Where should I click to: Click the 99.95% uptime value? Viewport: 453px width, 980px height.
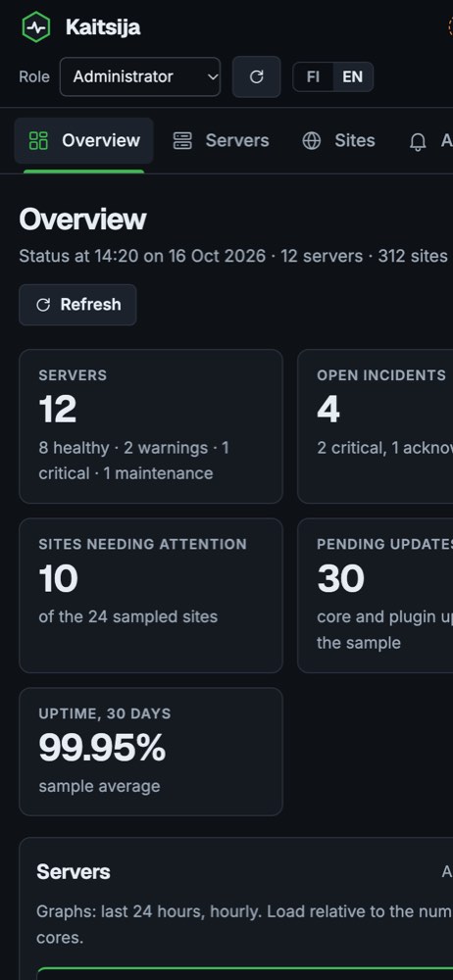click(x=102, y=748)
